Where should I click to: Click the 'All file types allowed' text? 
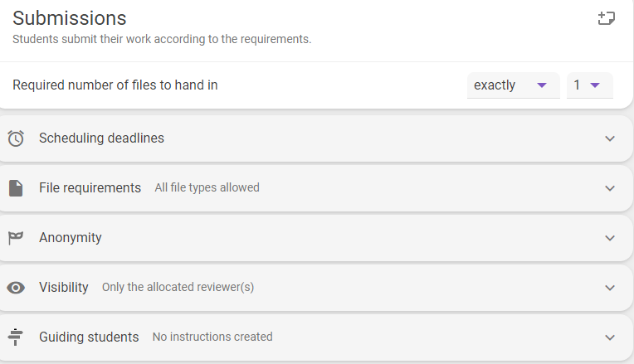coord(207,187)
